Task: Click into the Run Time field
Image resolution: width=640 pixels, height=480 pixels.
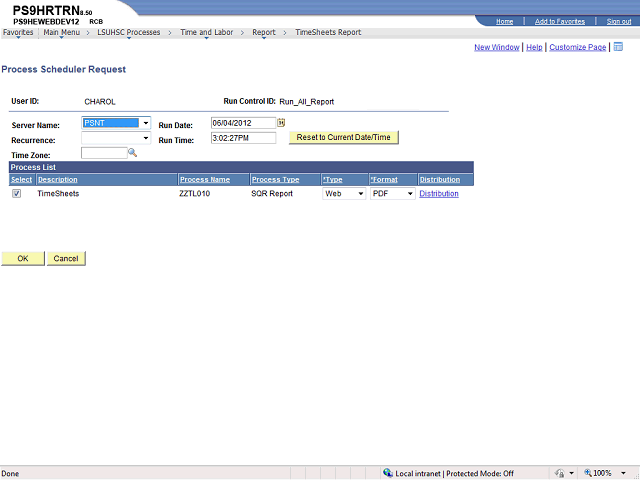Action: [x=242, y=138]
